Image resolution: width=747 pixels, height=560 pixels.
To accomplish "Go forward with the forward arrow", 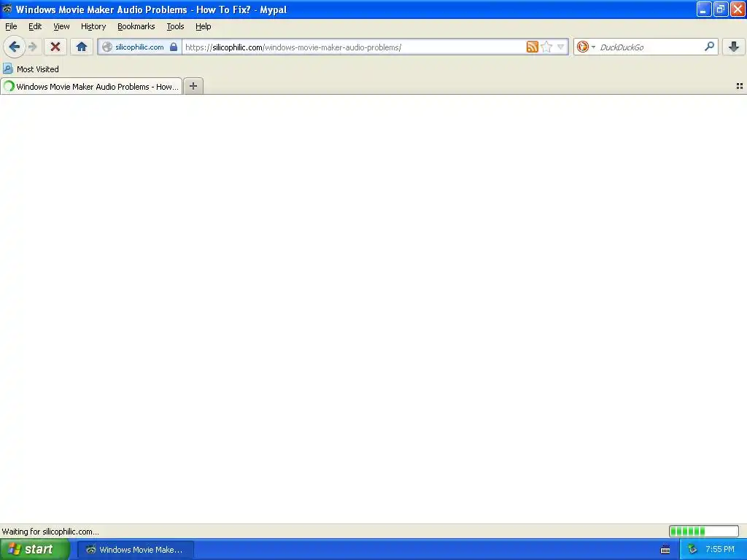I will [33, 47].
